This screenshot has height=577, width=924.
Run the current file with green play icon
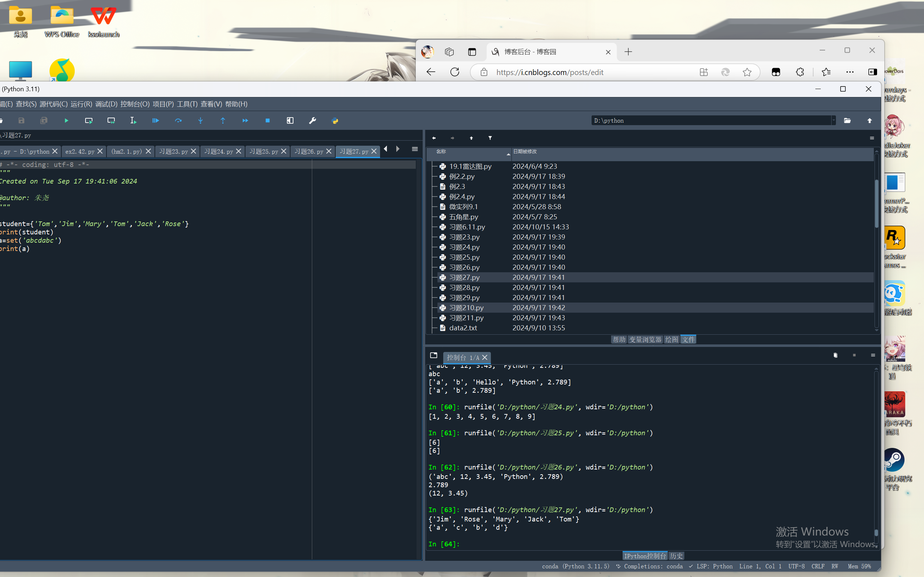click(66, 120)
